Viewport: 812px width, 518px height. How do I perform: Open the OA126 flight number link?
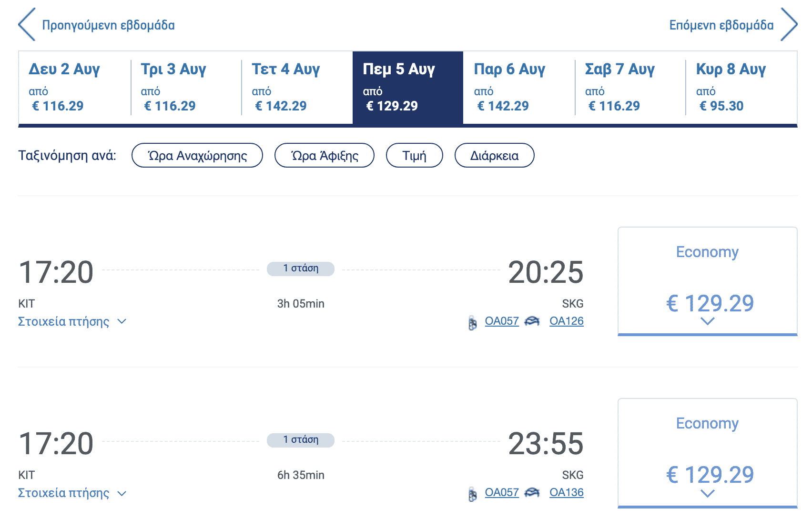pos(566,321)
